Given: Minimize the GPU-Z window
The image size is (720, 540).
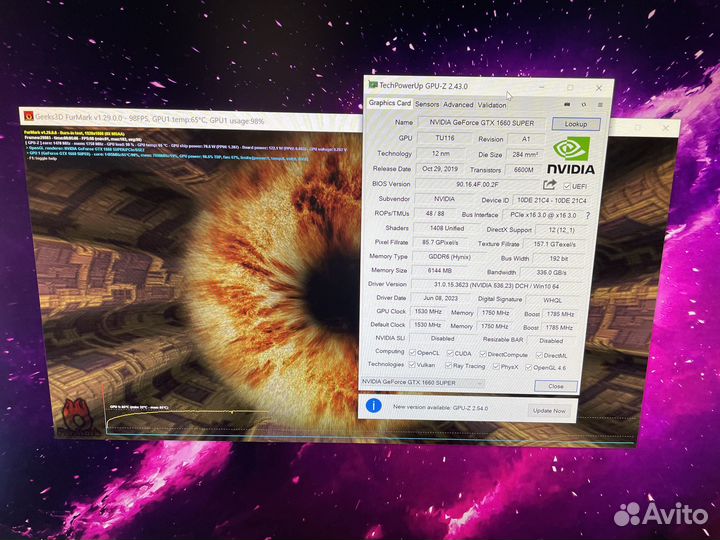Looking at the screenshot, I should click(542, 87).
